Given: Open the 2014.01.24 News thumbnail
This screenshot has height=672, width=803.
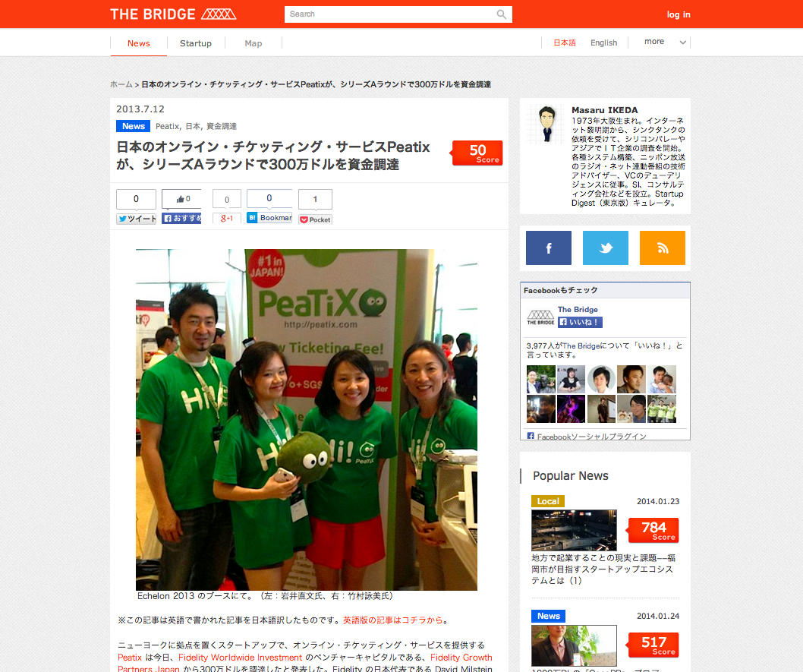Looking at the screenshot, I should (574, 645).
